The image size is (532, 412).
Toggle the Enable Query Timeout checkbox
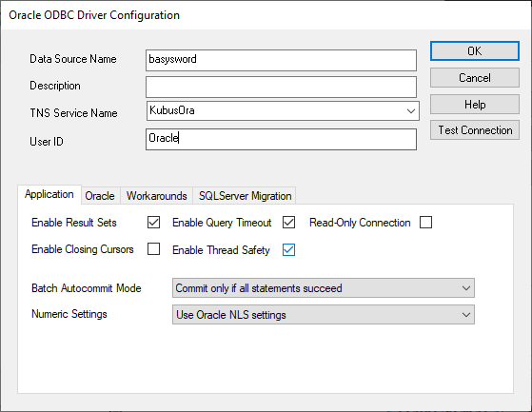point(288,223)
